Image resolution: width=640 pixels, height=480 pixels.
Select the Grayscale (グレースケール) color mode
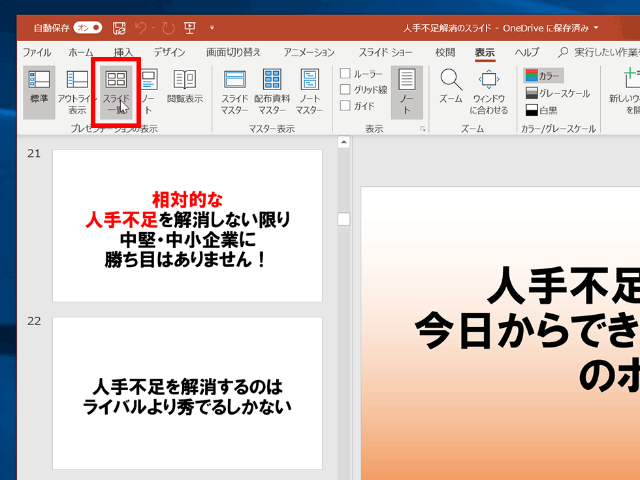(x=558, y=92)
